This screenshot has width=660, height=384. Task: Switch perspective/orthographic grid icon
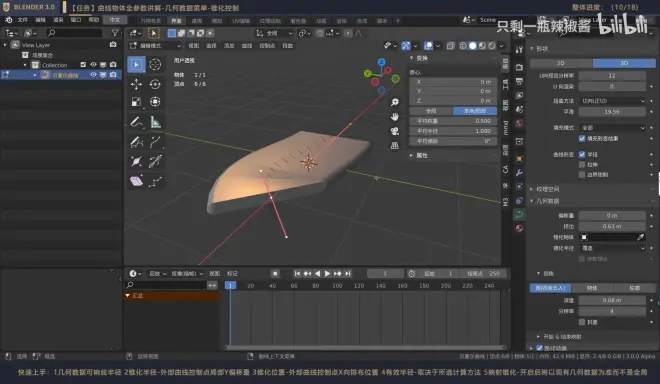395,146
